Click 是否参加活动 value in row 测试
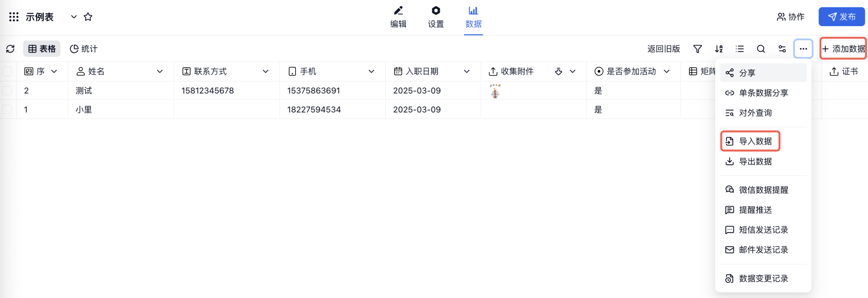868x298 pixels. point(598,91)
